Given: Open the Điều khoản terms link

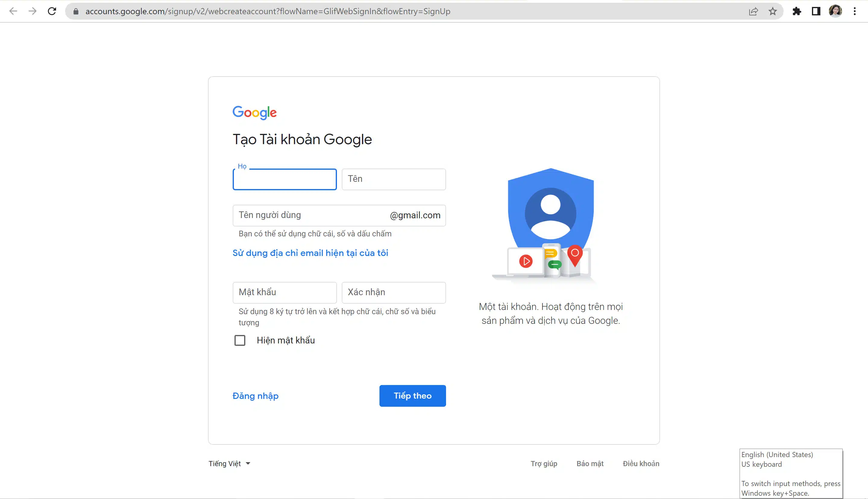Looking at the screenshot, I should point(641,463).
